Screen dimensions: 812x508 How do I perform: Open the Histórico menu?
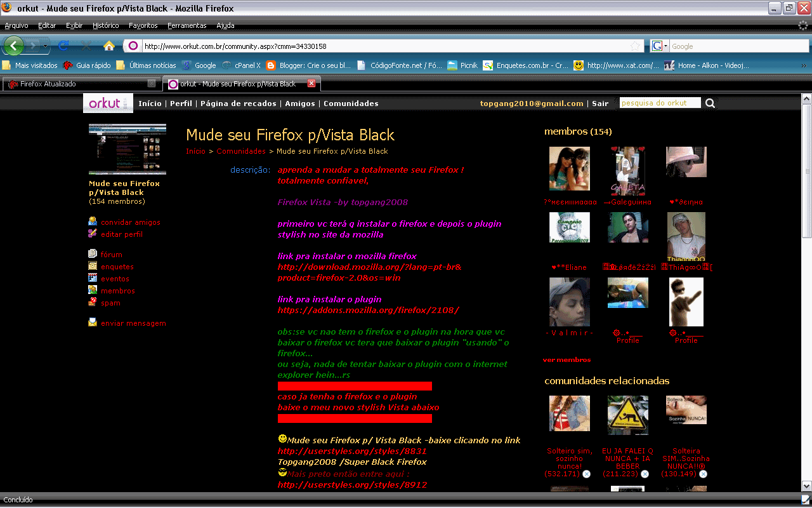click(x=105, y=25)
